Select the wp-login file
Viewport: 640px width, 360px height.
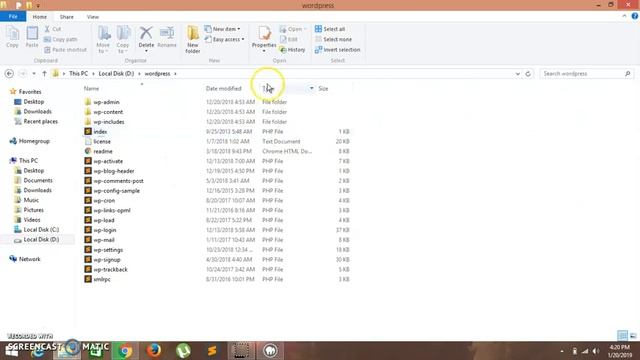point(104,230)
